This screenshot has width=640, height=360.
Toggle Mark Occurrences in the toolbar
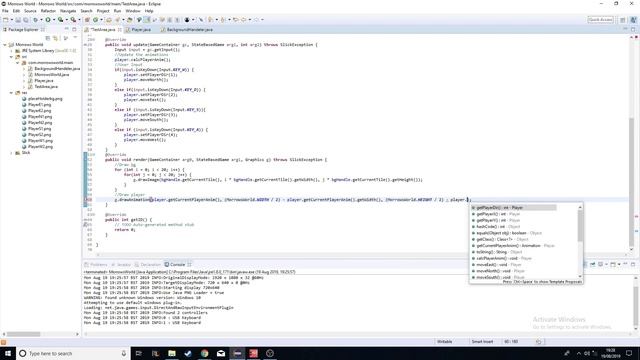[x=146, y=20]
